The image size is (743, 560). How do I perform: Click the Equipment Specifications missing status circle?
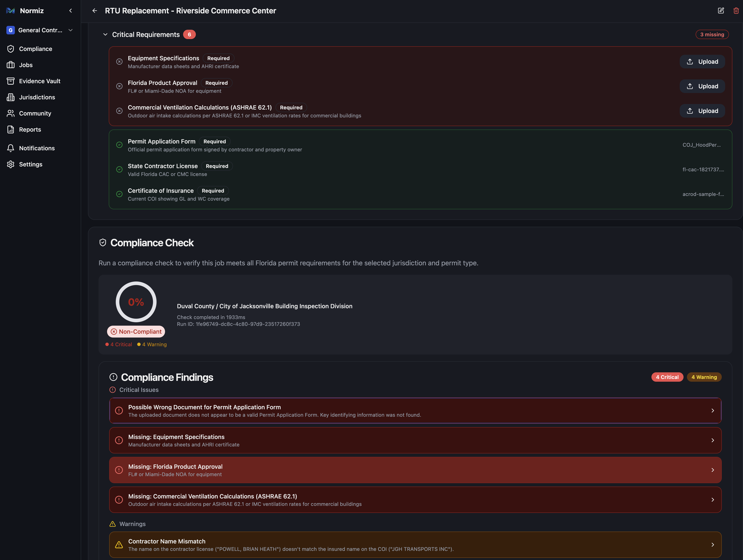click(119, 62)
